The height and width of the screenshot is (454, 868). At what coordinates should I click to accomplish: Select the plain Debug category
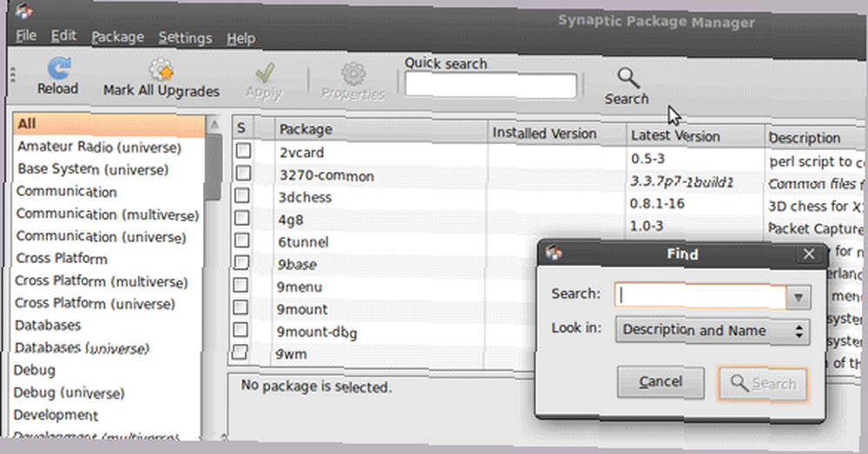pos(35,370)
